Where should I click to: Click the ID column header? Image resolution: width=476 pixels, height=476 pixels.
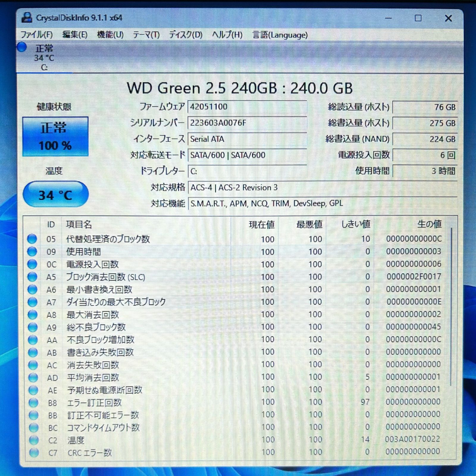coord(51,224)
